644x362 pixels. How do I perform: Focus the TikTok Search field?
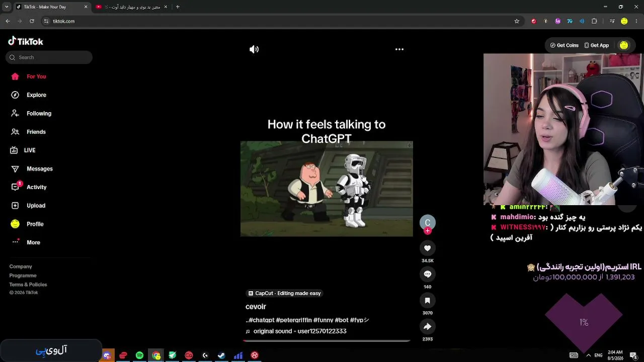49,57
